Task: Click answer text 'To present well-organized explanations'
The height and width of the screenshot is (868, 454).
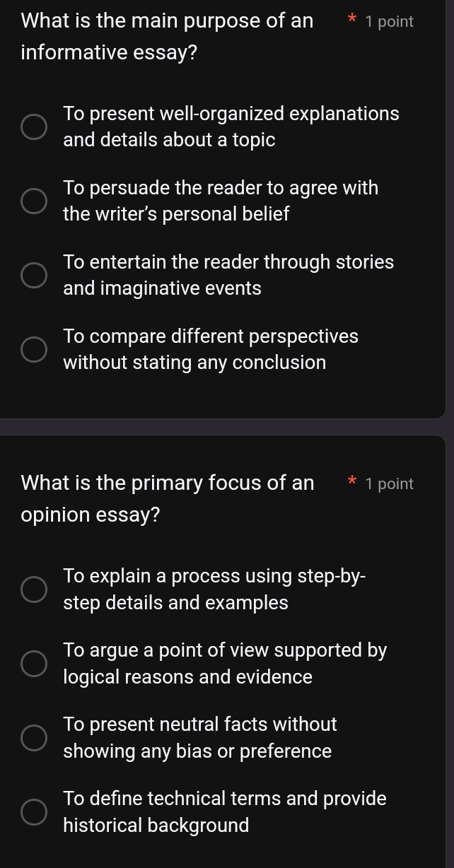Action: 231,114
